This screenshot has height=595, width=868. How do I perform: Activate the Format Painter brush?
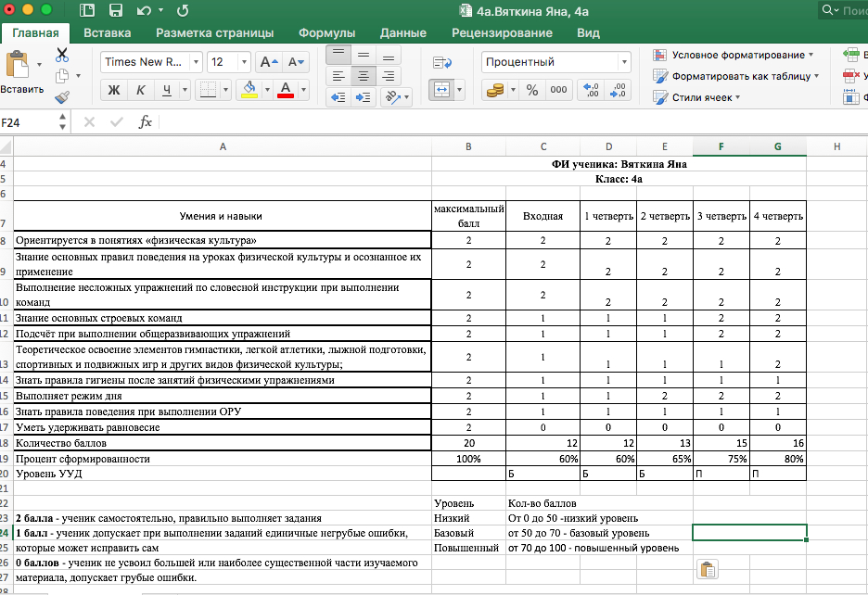point(62,97)
